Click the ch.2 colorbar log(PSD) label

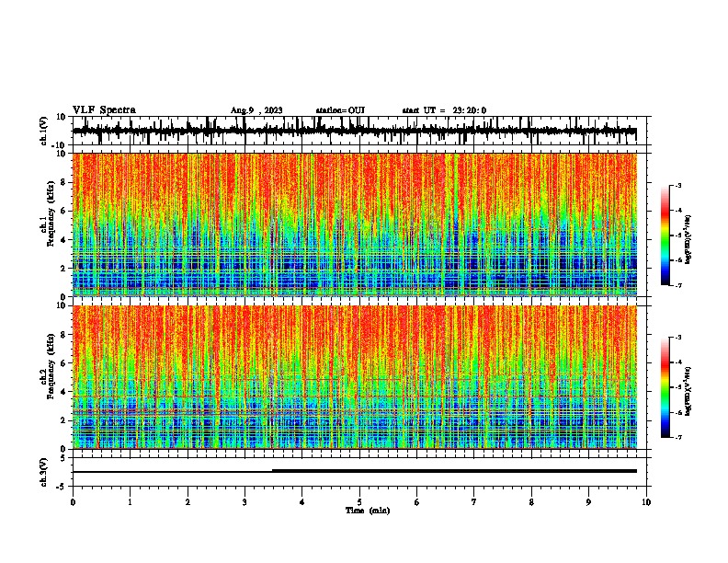click(x=688, y=390)
